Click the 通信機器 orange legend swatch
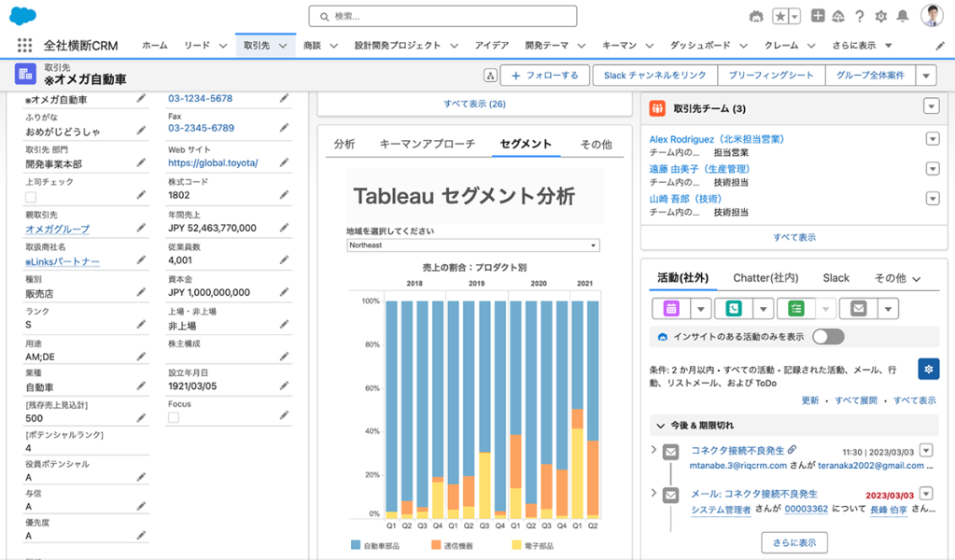 point(436,545)
